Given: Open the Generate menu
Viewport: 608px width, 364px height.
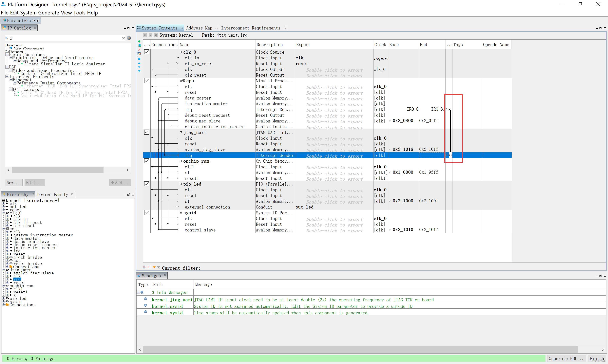Looking at the screenshot, I should tap(48, 13).
